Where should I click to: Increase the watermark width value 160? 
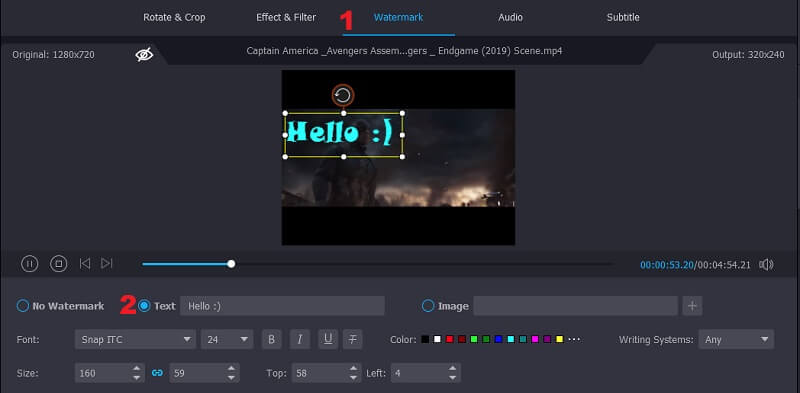[x=136, y=369]
